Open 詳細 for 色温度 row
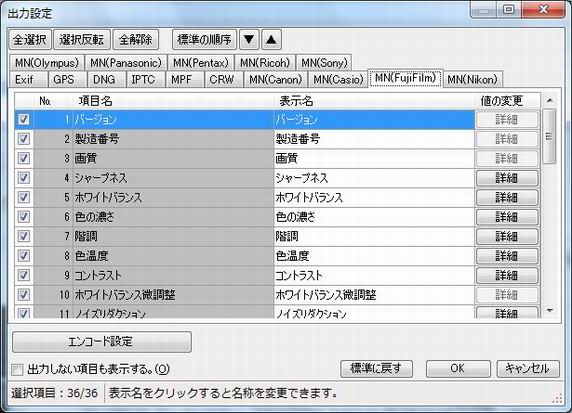The height and width of the screenshot is (413, 572). [507, 256]
